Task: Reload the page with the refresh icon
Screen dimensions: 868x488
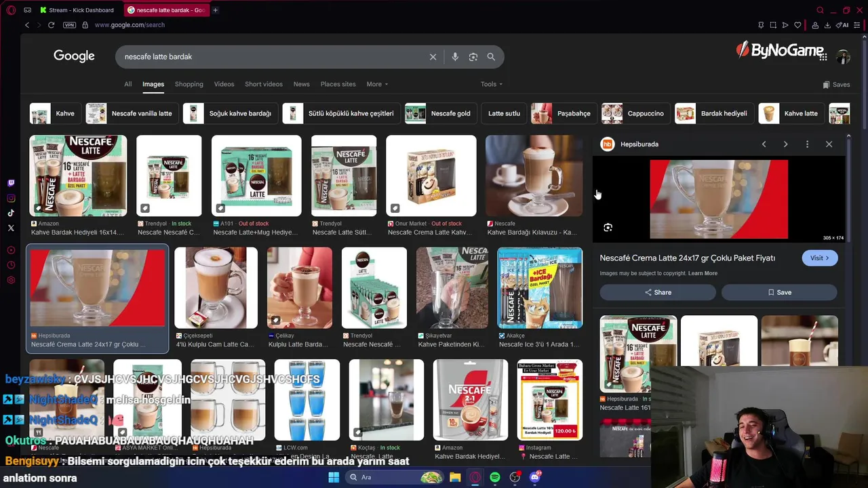Action: (51, 25)
